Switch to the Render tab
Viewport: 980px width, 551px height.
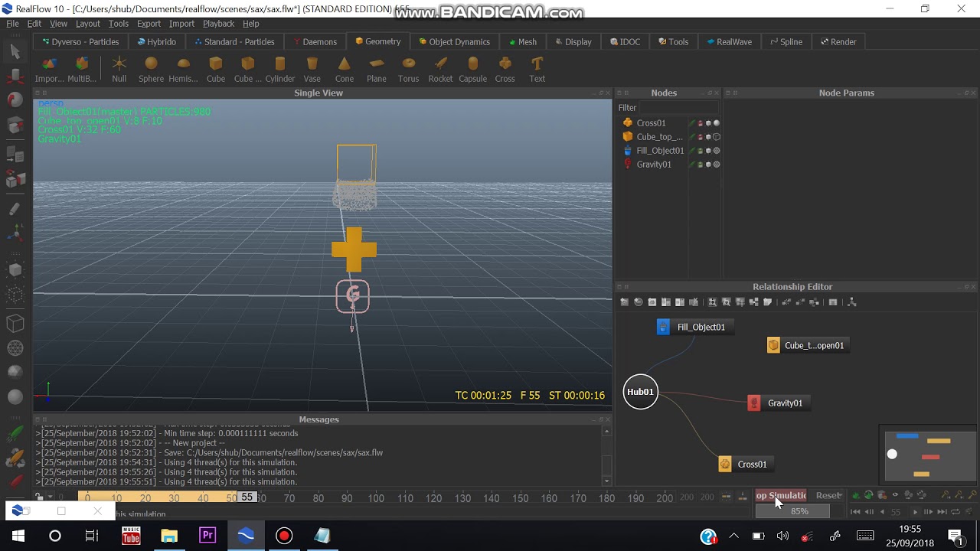coord(838,42)
